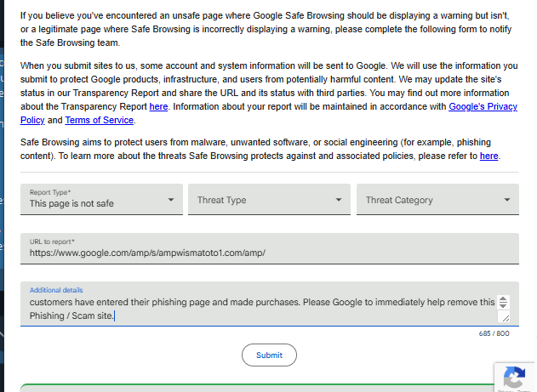Click the 'URL to report*' field label
The width and height of the screenshot is (537, 392).
(52, 242)
